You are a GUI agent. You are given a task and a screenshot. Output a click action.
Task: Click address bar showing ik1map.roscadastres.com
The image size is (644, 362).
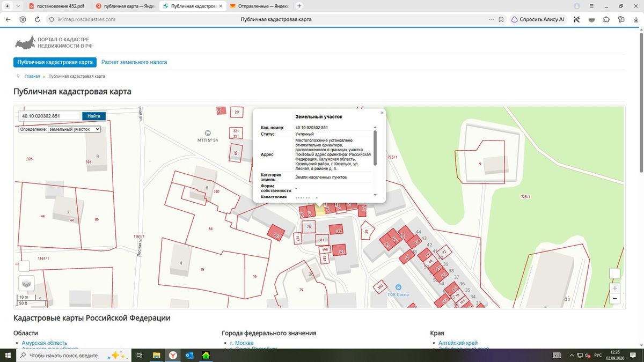click(x=86, y=19)
